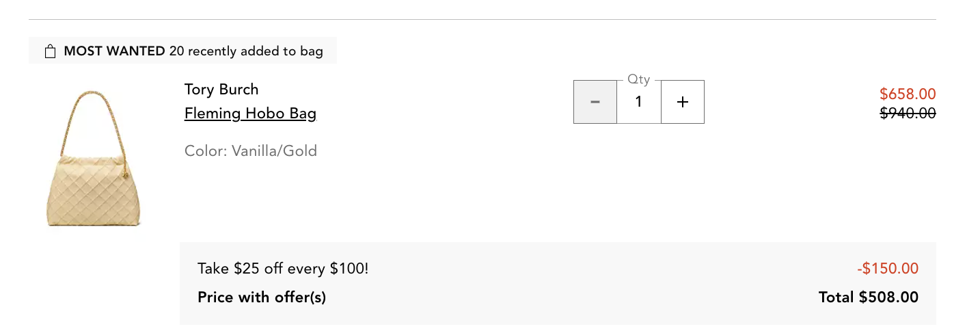Image resolution: width=980 pixels, height=331 pixels.
Task: Click the Total $508.00 amount
Action: click(x=869, y=297)
